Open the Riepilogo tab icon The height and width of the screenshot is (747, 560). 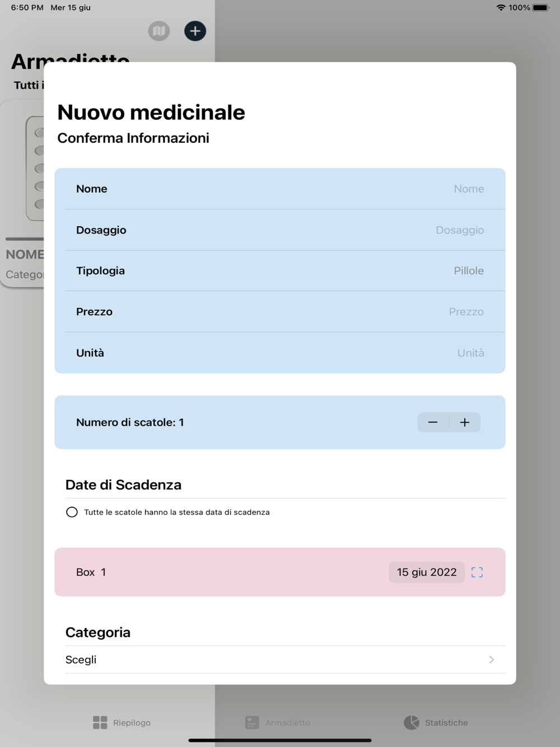click(100, 722)
